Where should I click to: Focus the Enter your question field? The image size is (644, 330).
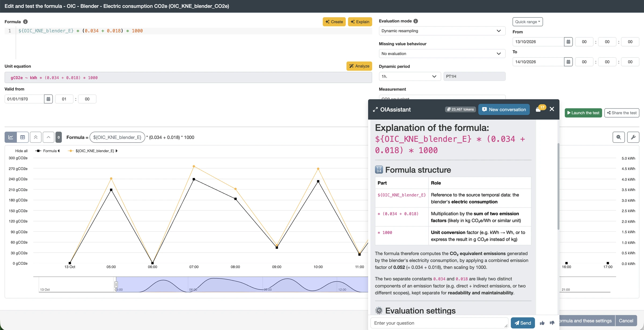[x=439, y=323]
